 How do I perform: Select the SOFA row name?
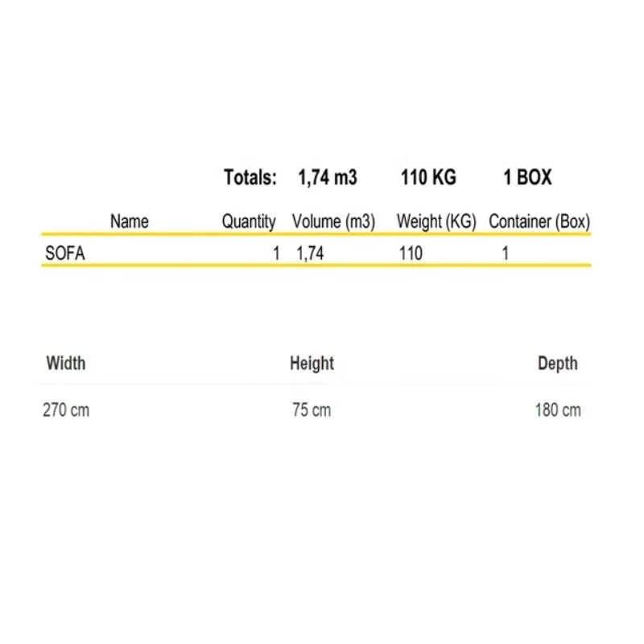click(65, 254)
